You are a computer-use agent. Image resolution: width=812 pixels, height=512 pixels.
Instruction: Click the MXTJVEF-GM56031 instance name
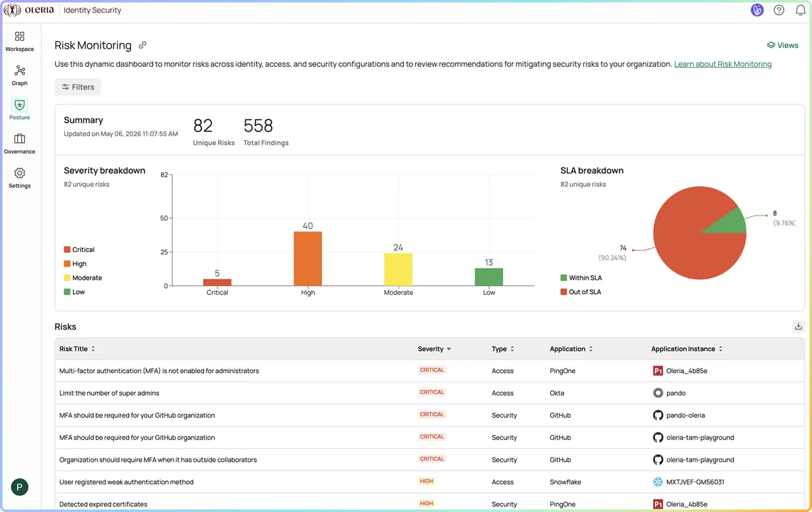[695, 482]
